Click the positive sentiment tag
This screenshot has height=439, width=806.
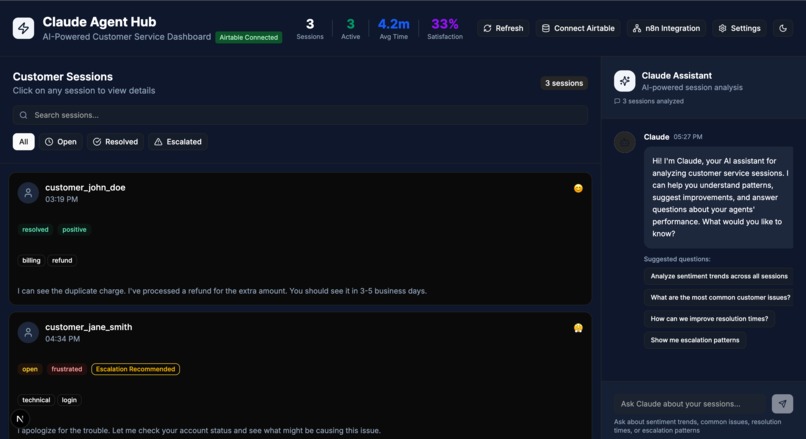(75, 230)
